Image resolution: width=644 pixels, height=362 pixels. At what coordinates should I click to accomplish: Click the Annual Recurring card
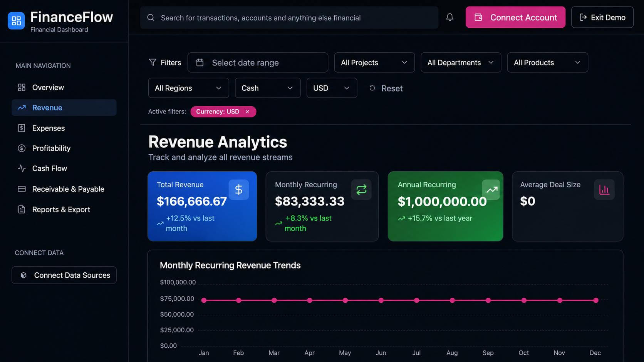point(445,206)
